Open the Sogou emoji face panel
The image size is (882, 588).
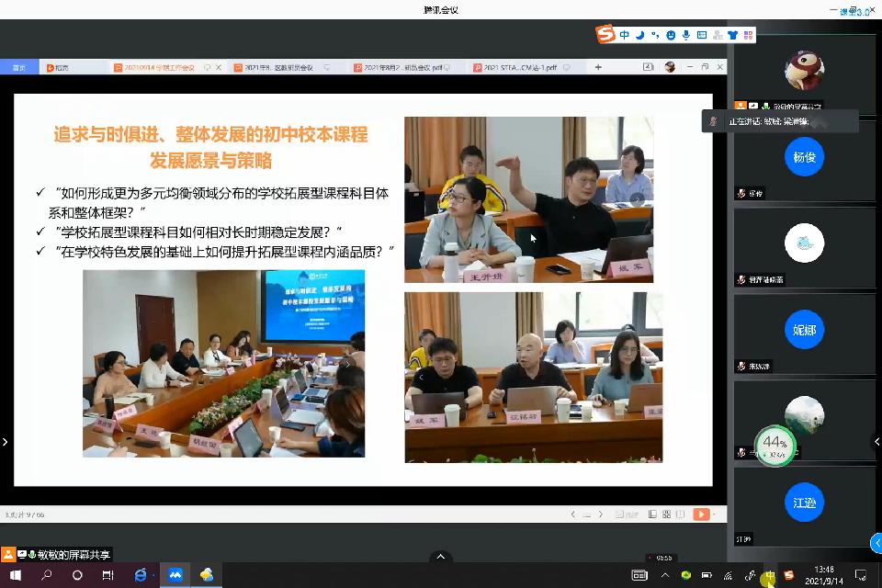pos(672,35)
